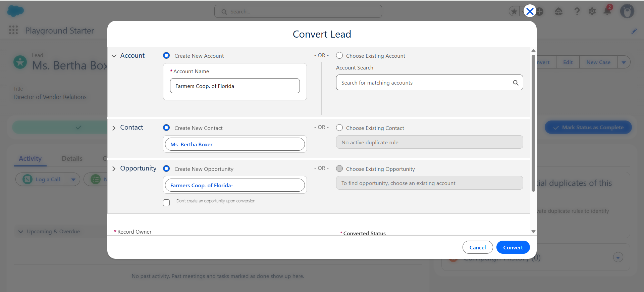
Task: Click the Playground Starter app name
Action: pyautogui.click(x=59, y=31)
